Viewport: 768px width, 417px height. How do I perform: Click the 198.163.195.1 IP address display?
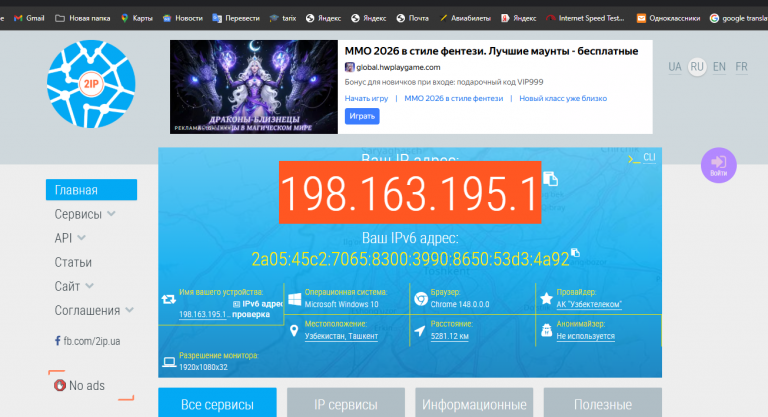pyautogui.click(x=410, y=193)
